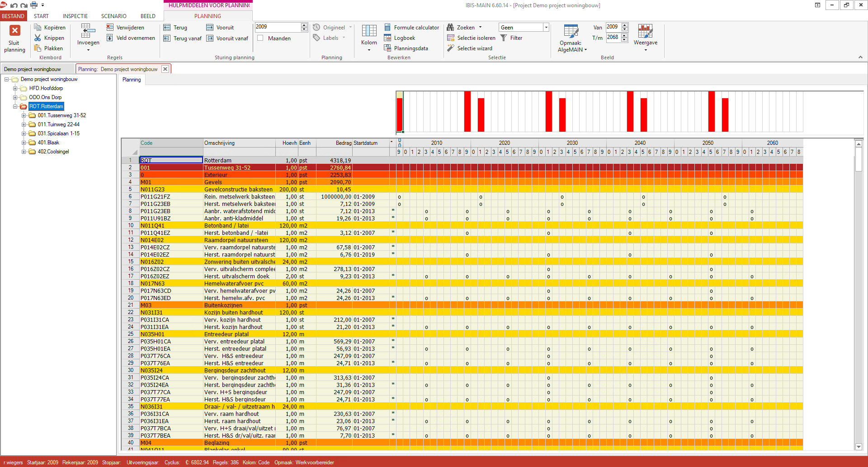Click the Veld overnemen button

tap(131, 38)
